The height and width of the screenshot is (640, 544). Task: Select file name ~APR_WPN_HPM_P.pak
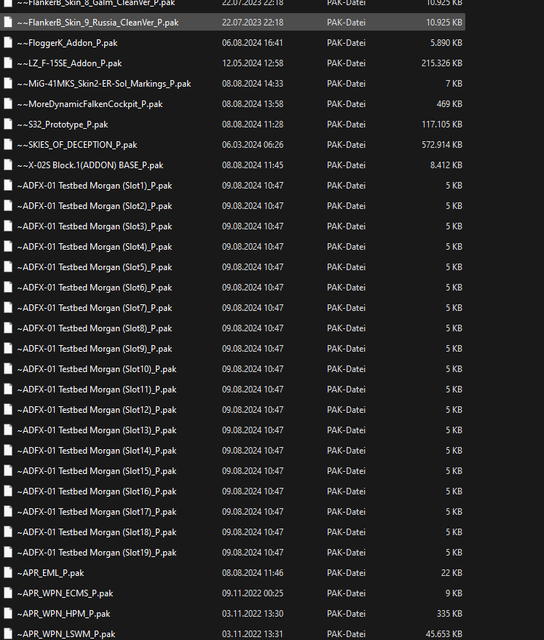point(64,614)
